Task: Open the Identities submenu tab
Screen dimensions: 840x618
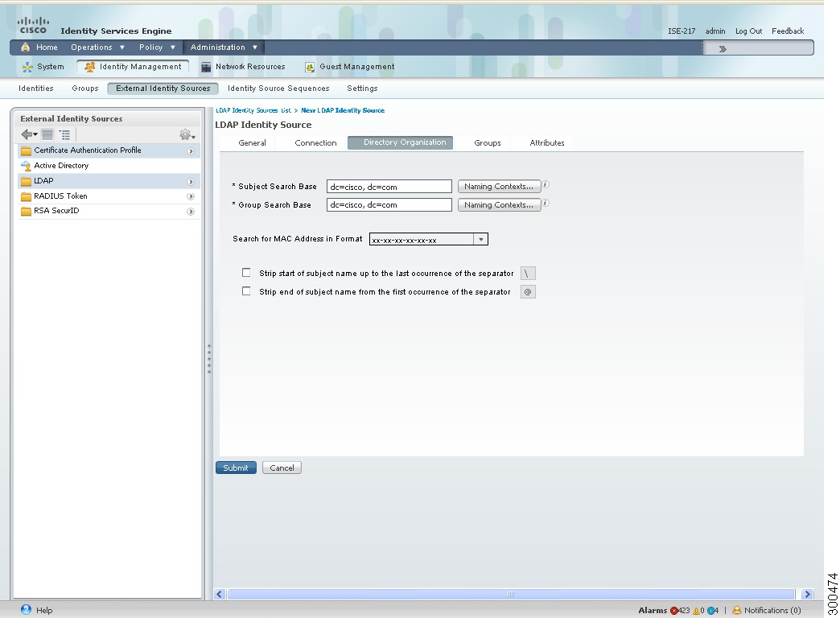Action: point(36,89)
